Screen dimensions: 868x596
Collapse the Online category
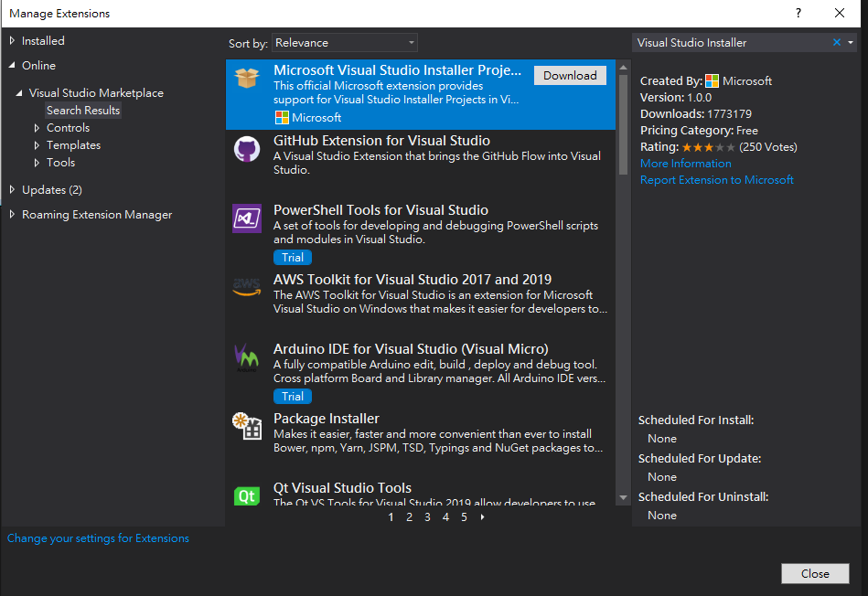12,65
